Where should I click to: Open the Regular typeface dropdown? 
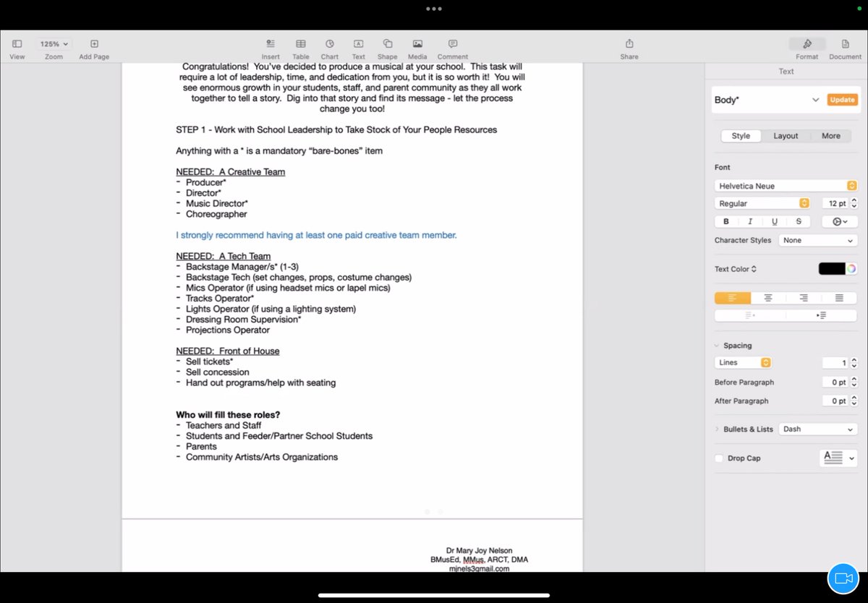pyautogui.click(x=762, y=204)
